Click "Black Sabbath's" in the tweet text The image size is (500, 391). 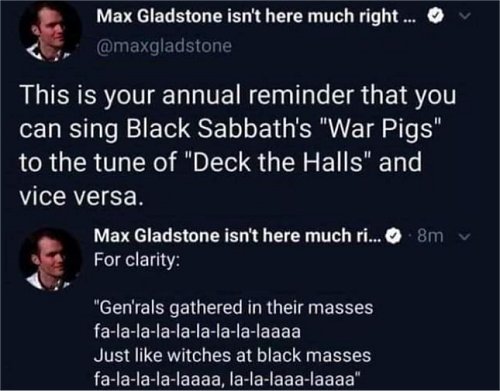[x=218, y=129]
